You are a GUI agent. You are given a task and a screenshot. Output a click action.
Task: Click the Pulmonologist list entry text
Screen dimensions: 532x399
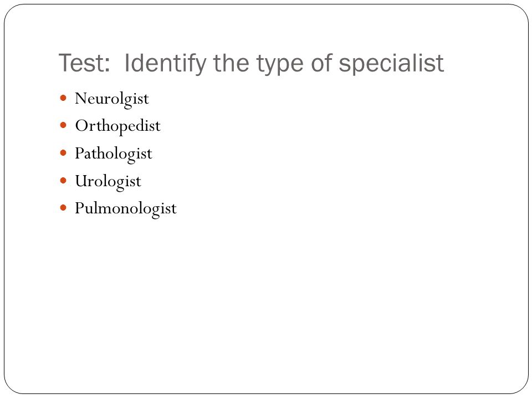click(x=126, y=209)
